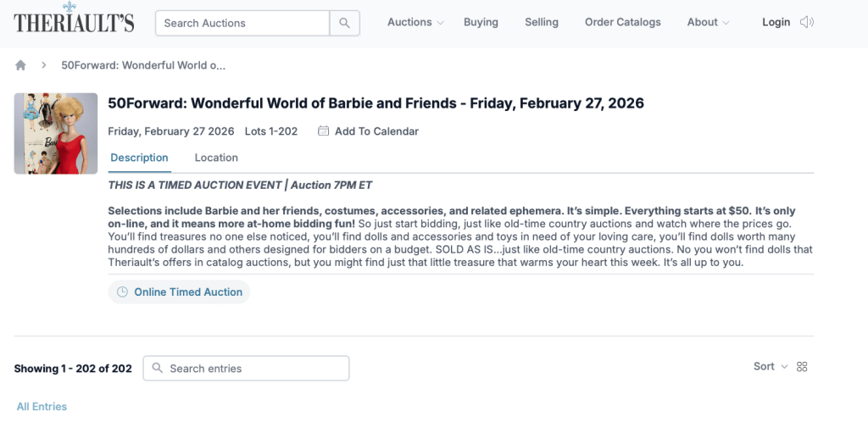Go to Order Catalogs page
Viewport: 868px width, 422px height.
[x=622, y=23]
